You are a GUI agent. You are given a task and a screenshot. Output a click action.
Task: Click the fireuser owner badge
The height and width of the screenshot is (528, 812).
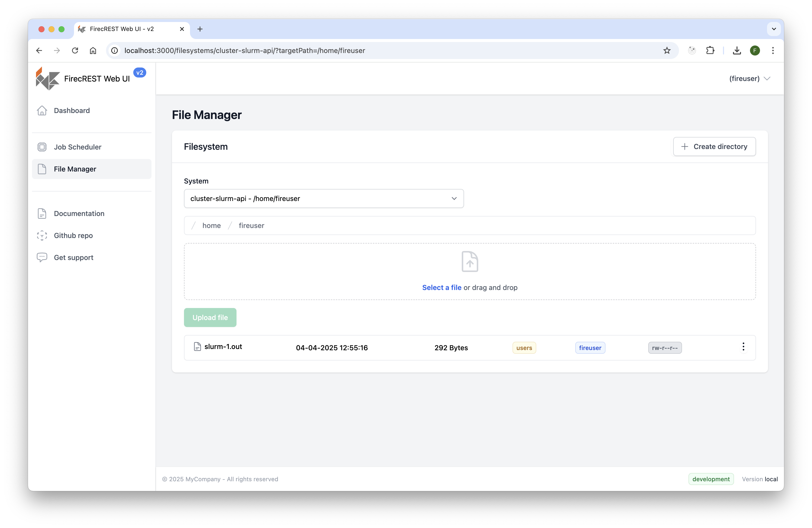point(590,348)
